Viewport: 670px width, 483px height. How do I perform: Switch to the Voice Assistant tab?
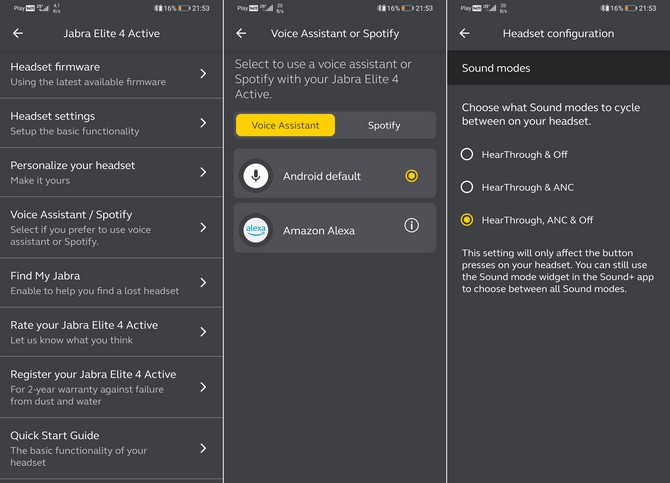coord(285,125)
